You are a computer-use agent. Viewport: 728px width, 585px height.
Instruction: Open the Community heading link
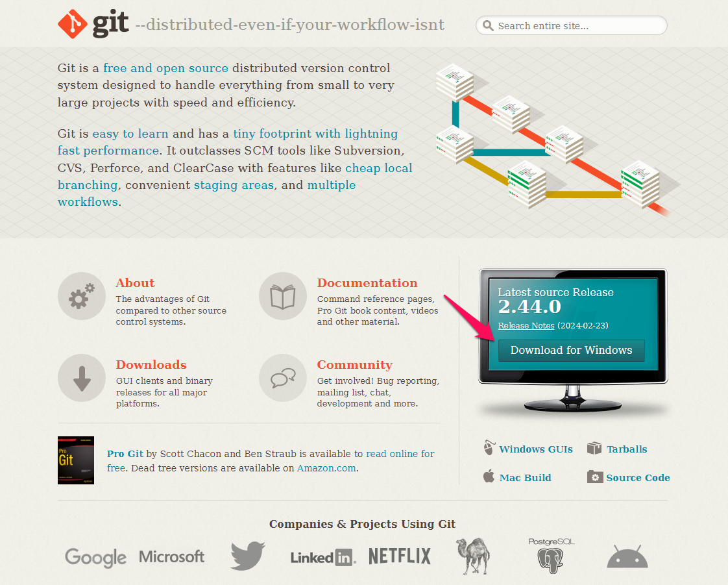pyautogui.click(x=355, y=365)
